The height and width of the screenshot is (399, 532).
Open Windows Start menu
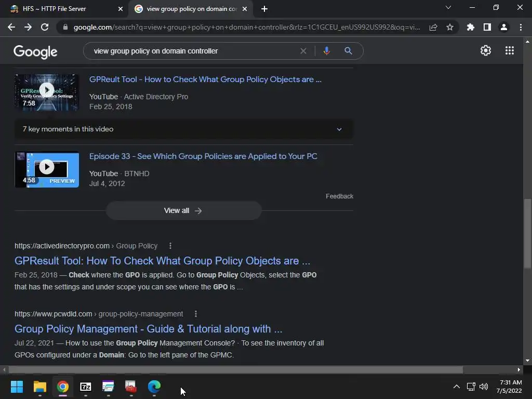tap(17, 387)
